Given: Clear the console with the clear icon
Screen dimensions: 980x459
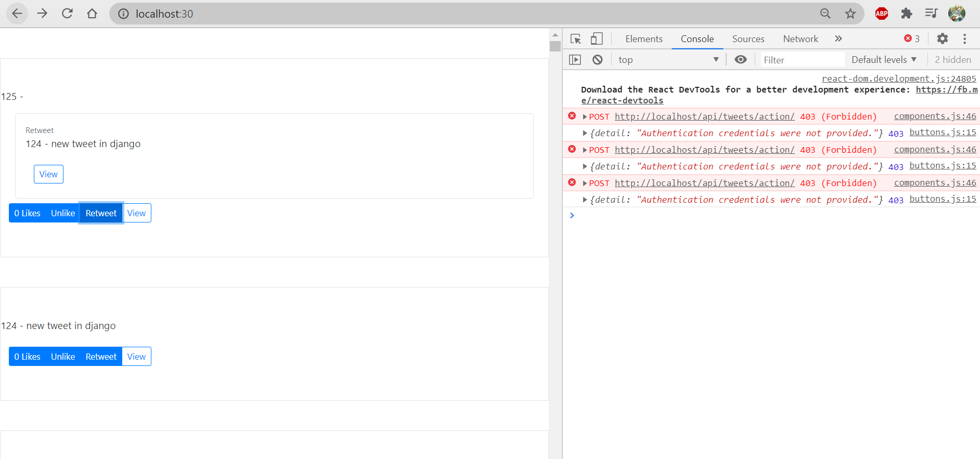Looking at the screenshot, I should (598, 60).
